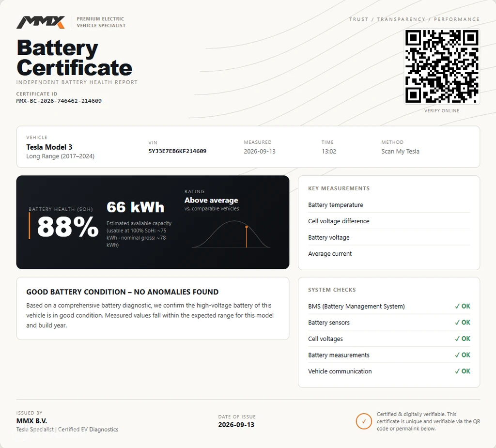Click the Battery sensors label

coord(329,323)
